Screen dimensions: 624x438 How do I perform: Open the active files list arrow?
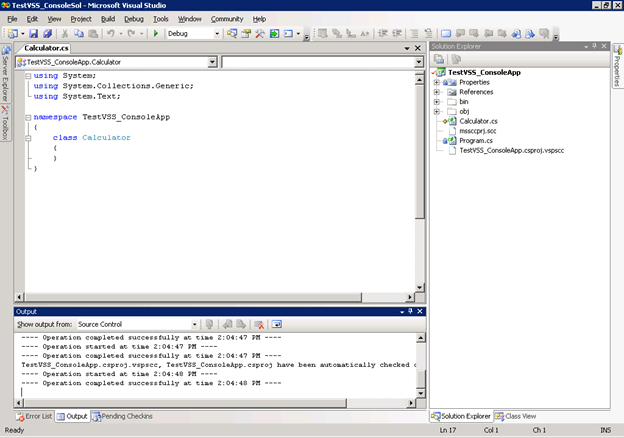coord(407,49)
